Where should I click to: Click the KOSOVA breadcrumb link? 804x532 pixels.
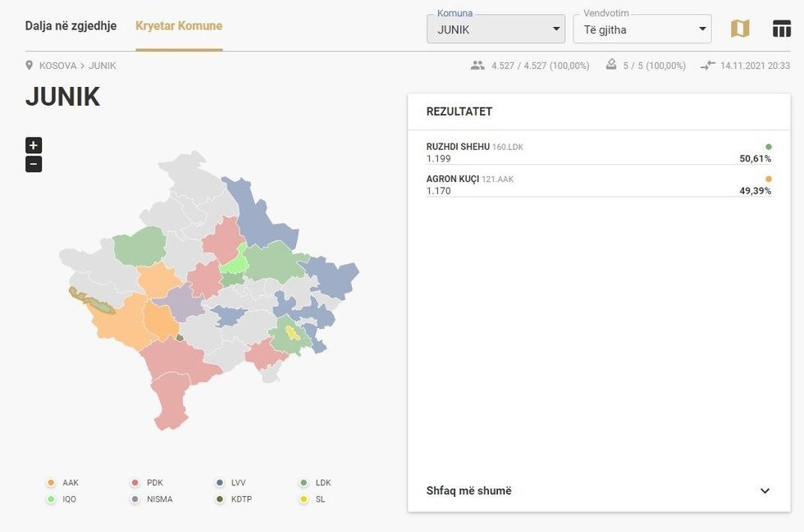[x=57, y=66]
